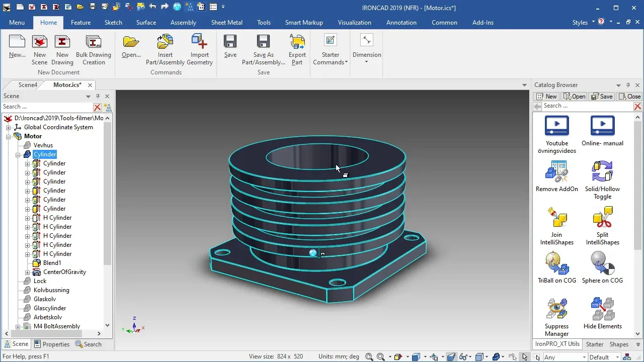Viewport: 644px width, 362px height.
Task: Click the catalog Close button
Action: point(630,97)
